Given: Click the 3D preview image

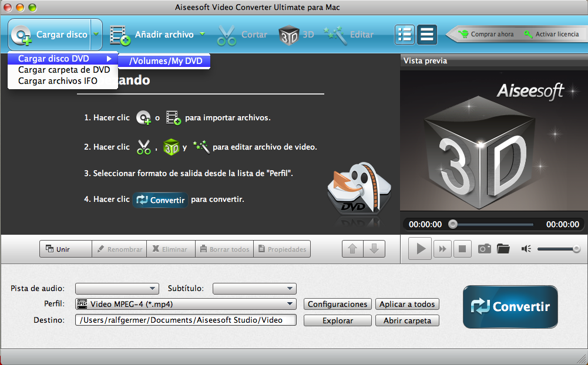Looking at the screenshot, I should click(x=493, y=140).
